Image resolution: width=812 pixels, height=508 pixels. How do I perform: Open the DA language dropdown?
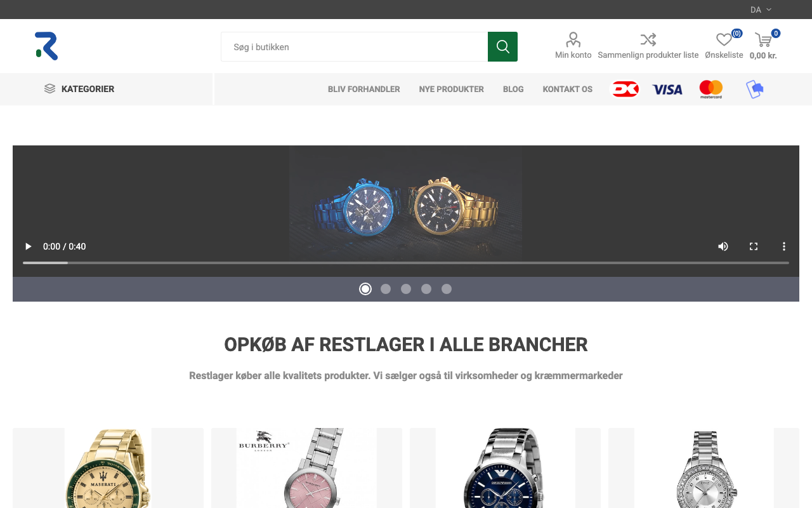pos(761,10)
